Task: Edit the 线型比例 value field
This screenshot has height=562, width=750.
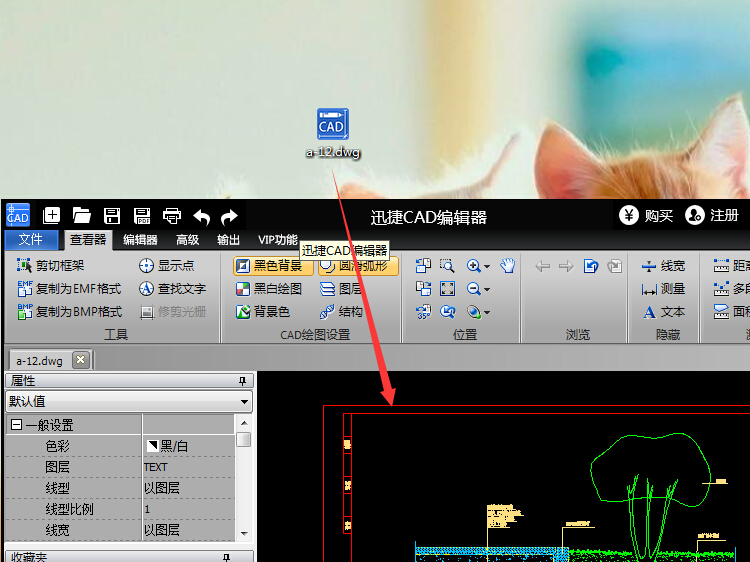Action: click(188, 509)
